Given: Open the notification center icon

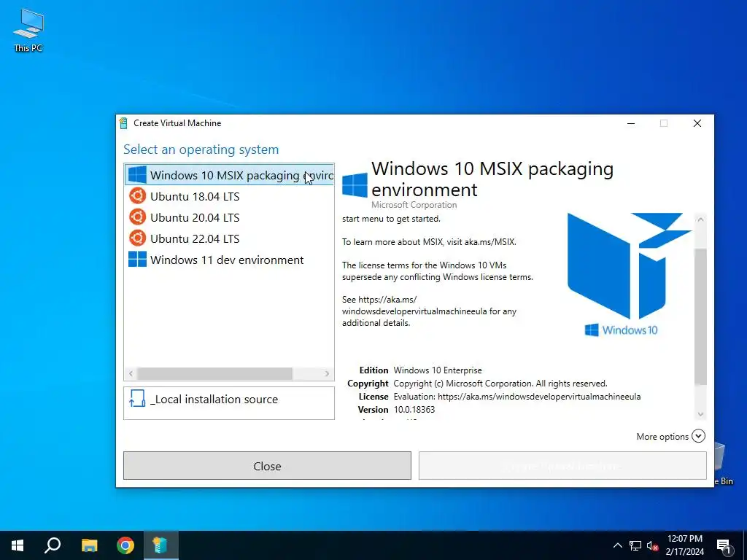Looking at the screenshot, I should 724,545.
